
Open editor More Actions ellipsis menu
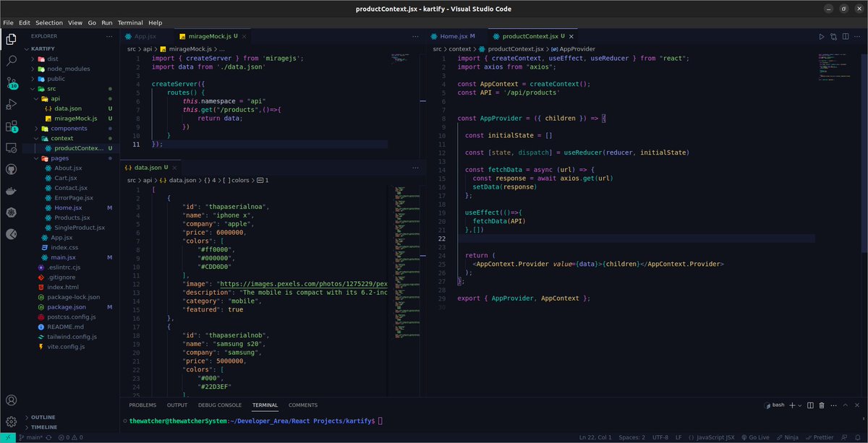[x=856, y=36]
